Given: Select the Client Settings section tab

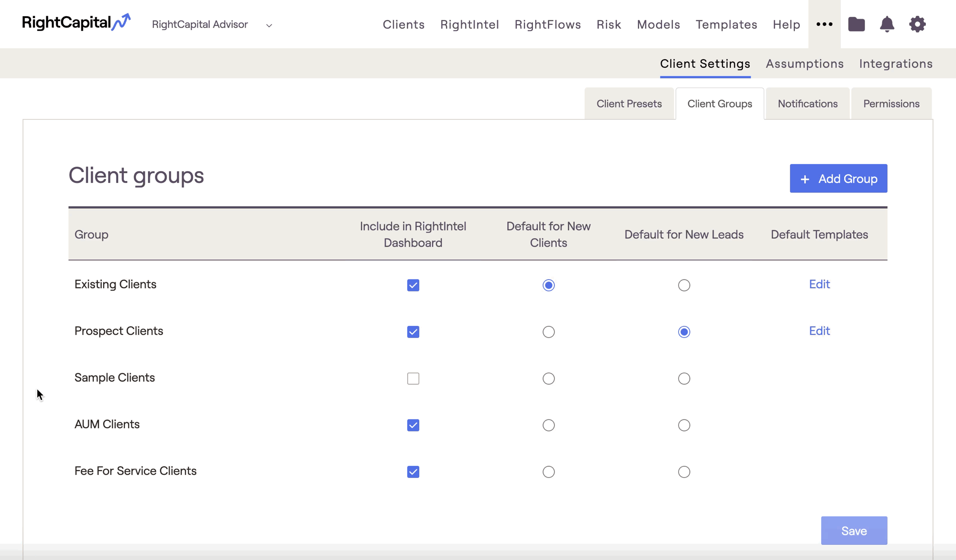Looking at the screenshot, I should click(705, 64).
